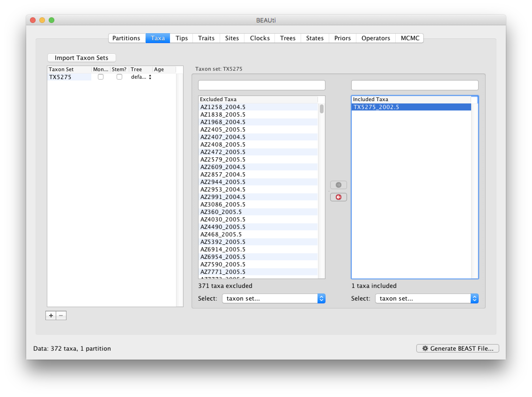
Task: Switch to the Operators tab
Action: [376, 38]
